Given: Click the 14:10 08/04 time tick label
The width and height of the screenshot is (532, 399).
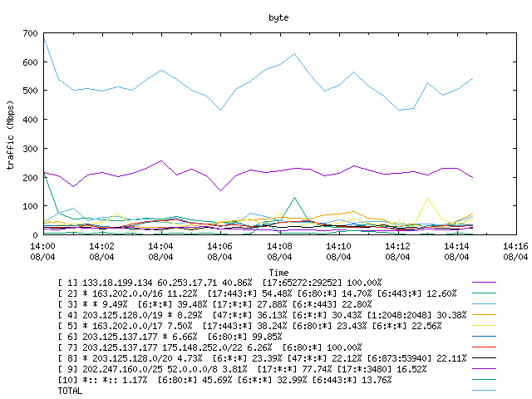Looking at the screenshot, I should (x=338, y=251).
